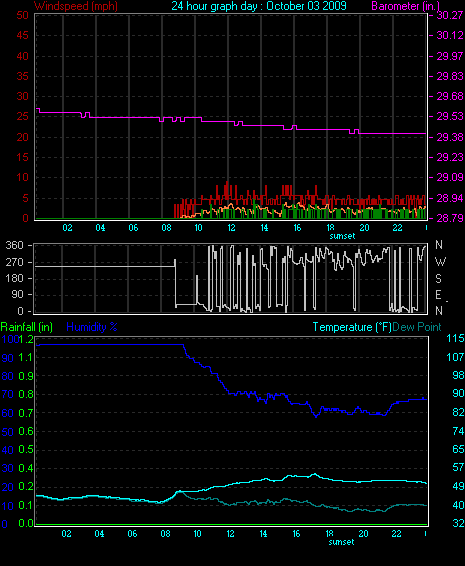Click barometer reading 30.27
The image size is (465, 566).
450,15
